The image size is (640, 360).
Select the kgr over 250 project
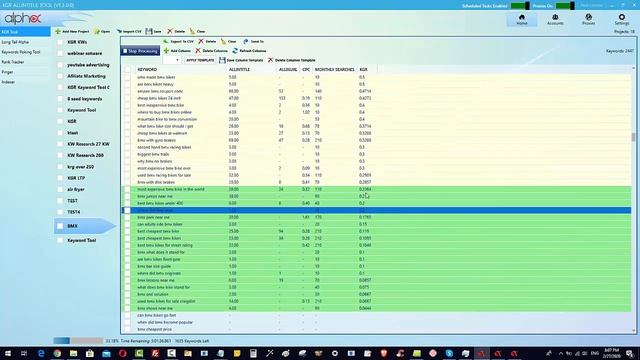(x=80, y=167)
